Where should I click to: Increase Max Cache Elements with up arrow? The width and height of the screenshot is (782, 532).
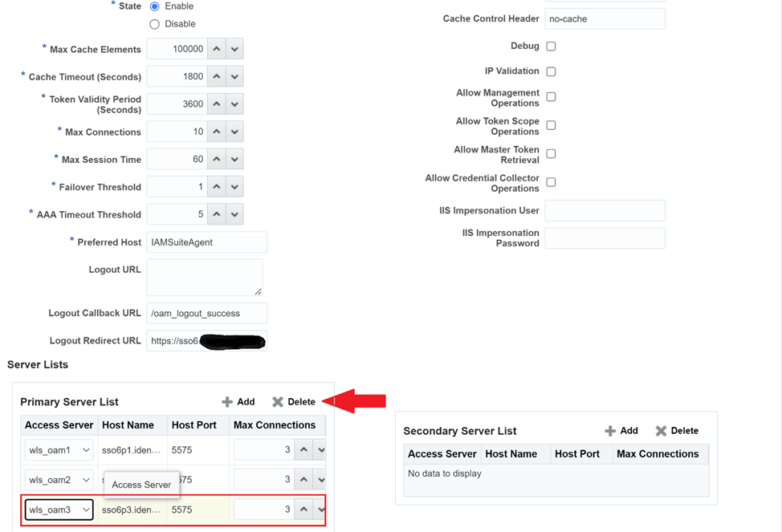[217, 49]
